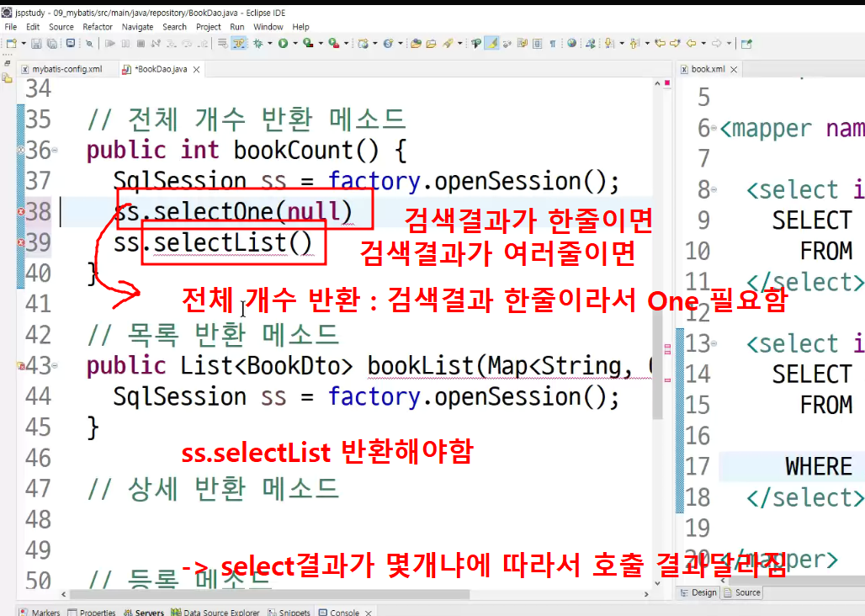Viewport: 865px width, 616px height.
Task: Click the Show Whitespace Characters pilcrow icon
Action: click(552, 44)
